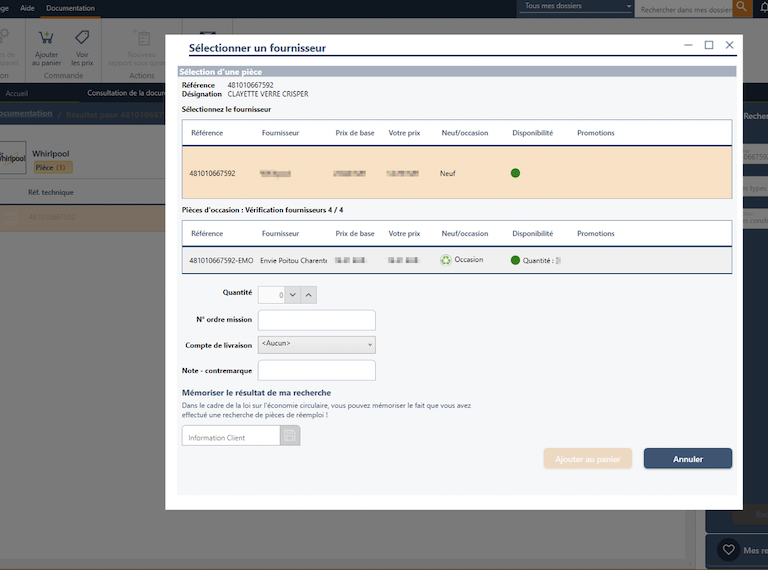Increase the Quantité value with up arrow

click(309, 294)
